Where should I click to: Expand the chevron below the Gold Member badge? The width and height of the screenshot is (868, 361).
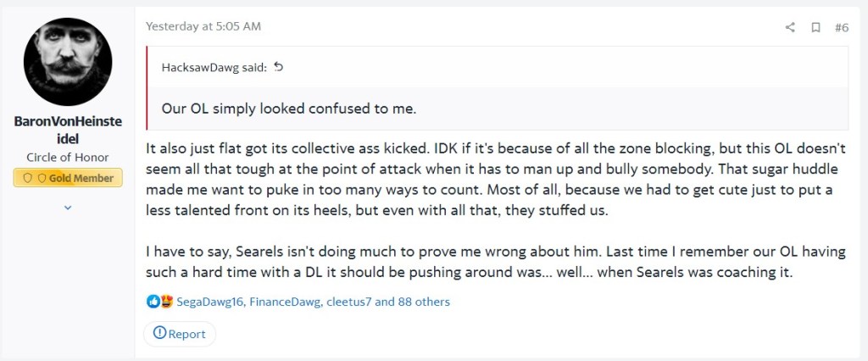[x=69, y=207]
